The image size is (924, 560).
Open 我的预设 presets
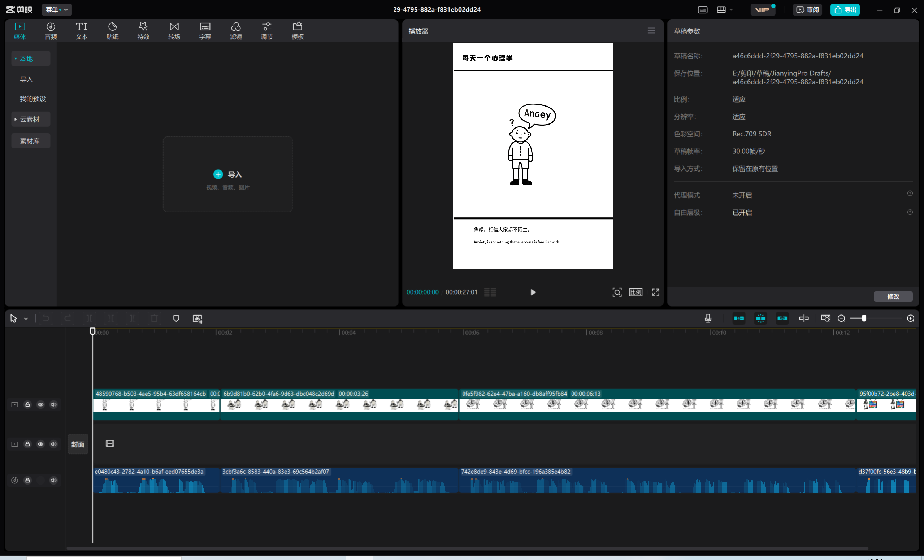coord(33,99)
